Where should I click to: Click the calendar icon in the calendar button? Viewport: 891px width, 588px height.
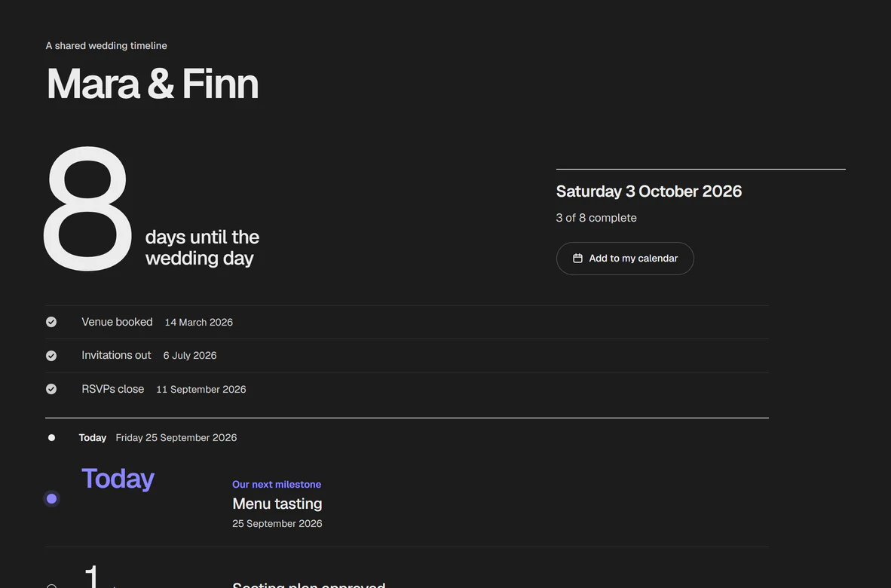(577, 259)
